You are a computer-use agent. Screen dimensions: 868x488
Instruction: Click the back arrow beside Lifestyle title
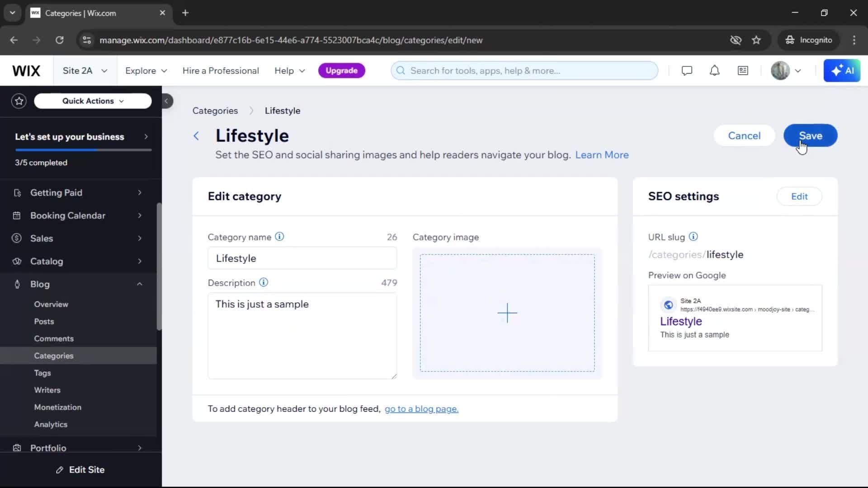click(196, 136)
